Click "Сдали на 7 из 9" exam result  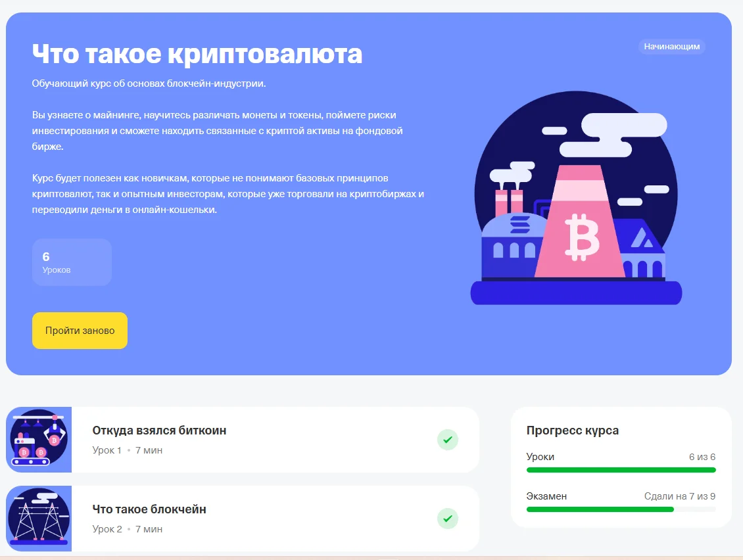679,496
